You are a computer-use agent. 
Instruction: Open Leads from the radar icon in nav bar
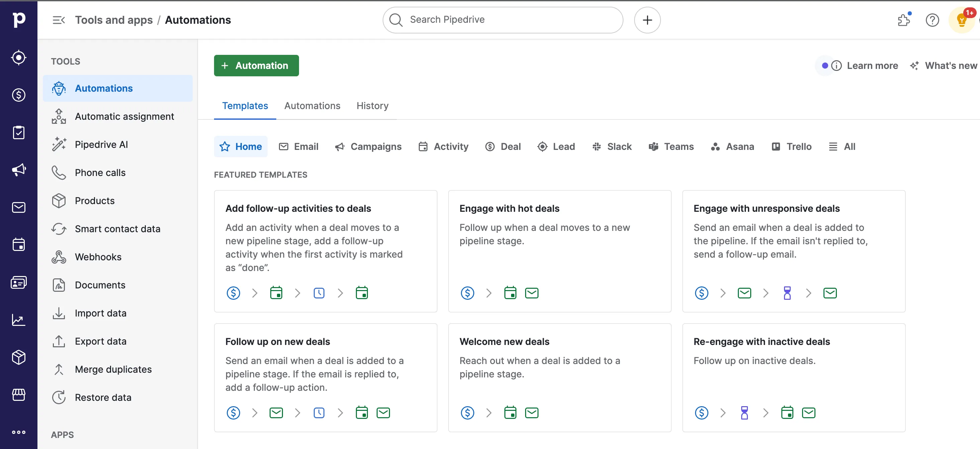click(18, 58)
